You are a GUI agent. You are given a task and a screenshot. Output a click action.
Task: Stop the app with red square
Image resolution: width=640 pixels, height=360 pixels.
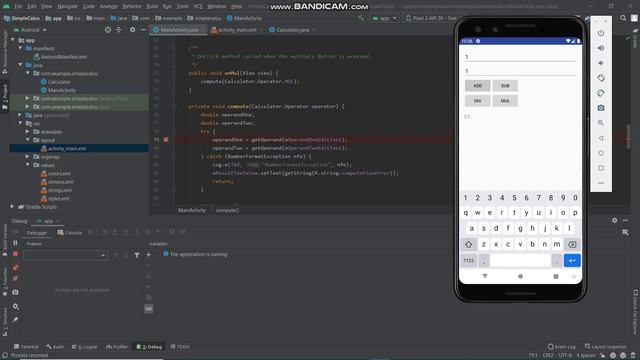(15, 254)
